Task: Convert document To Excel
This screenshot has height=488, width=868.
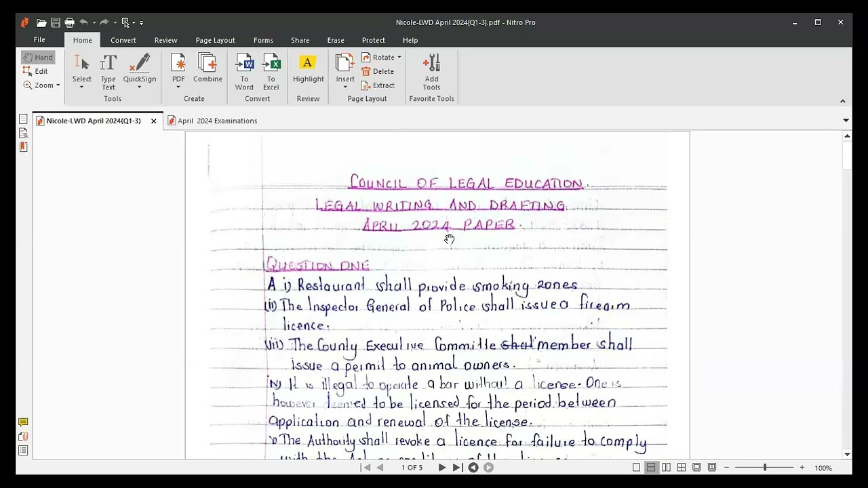Action: tap(271, 72)
